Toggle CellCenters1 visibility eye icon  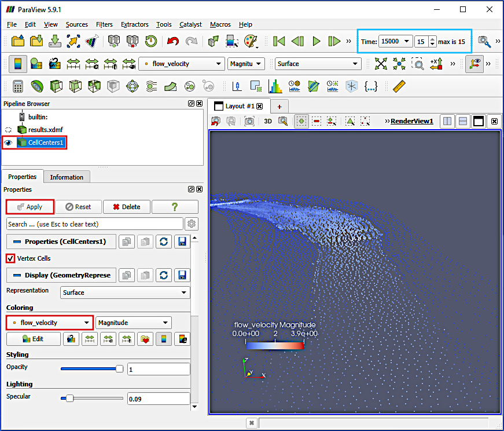8,141
